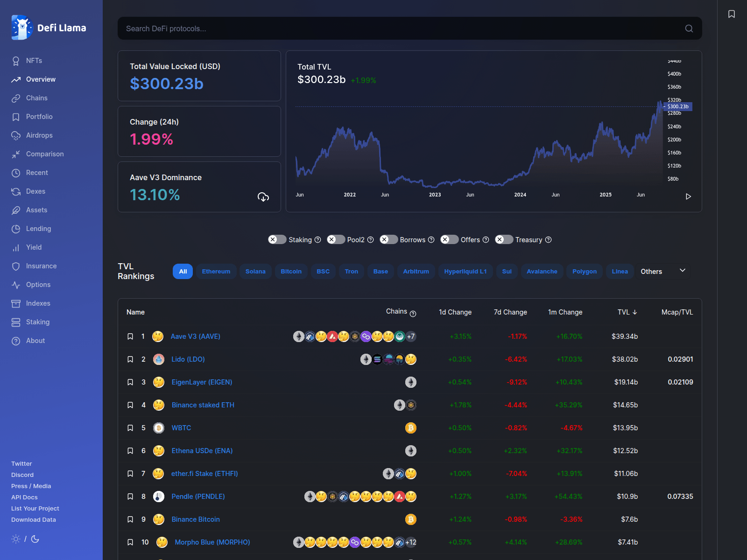Filter rankings by Linea
This screenshot has height=560, width=747.
coord(620,271)
